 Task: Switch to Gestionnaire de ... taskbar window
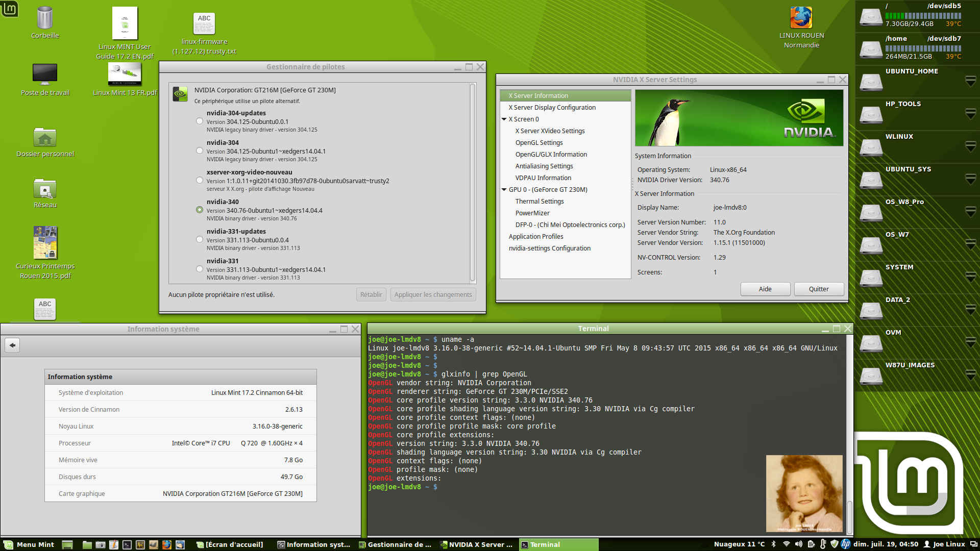coord(395,544)
